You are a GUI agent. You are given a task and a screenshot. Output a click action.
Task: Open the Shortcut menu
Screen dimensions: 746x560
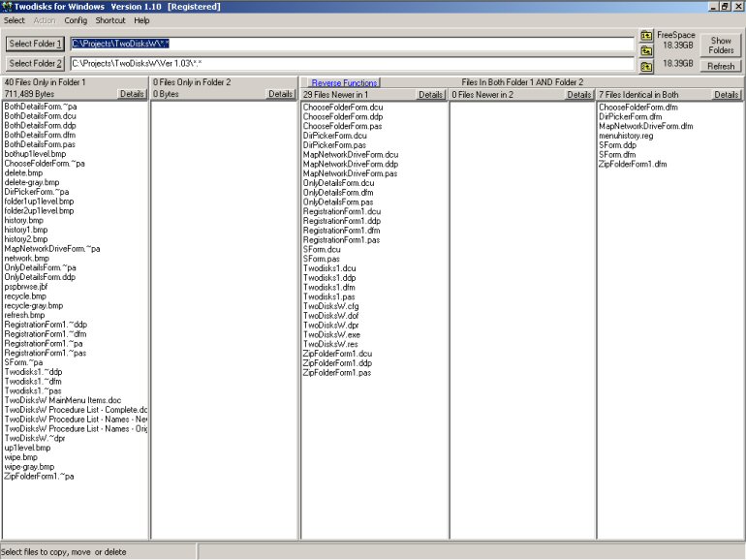pos(110,20)
